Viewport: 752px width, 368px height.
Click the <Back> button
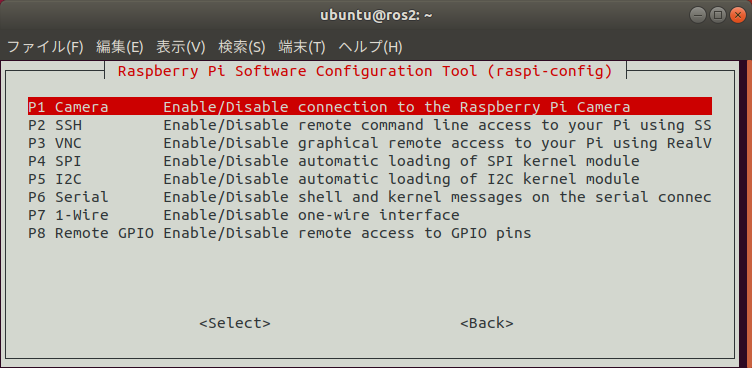point(487,323)
